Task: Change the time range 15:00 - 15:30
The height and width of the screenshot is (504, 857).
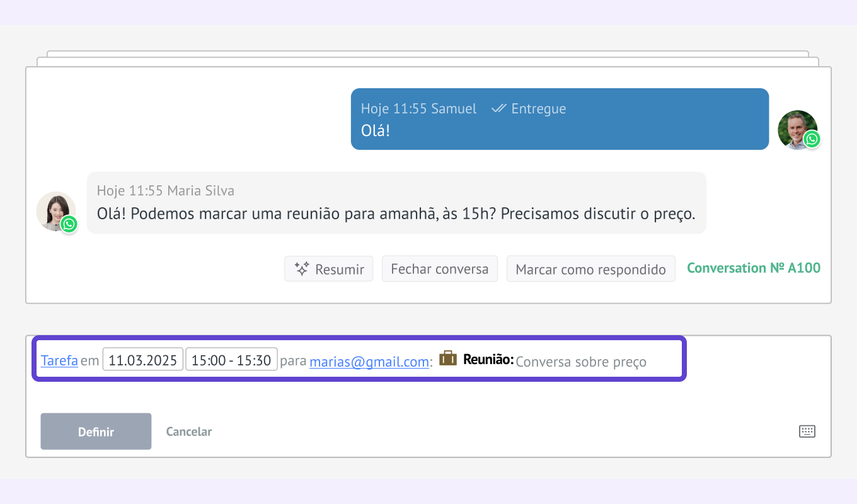Action: click(x=231, y=360)
